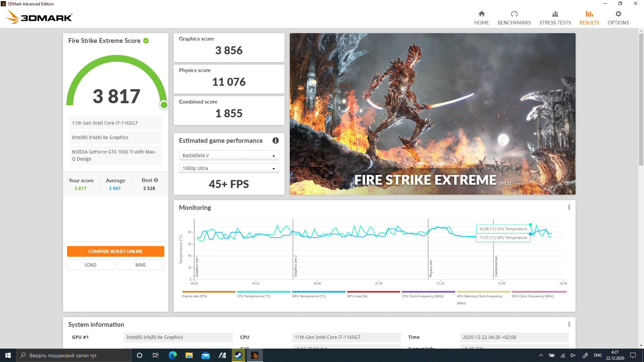Open the Monitoring three-dot menu
The width and height of the screenshot is (644, 362).
click(x=569, y=207)
